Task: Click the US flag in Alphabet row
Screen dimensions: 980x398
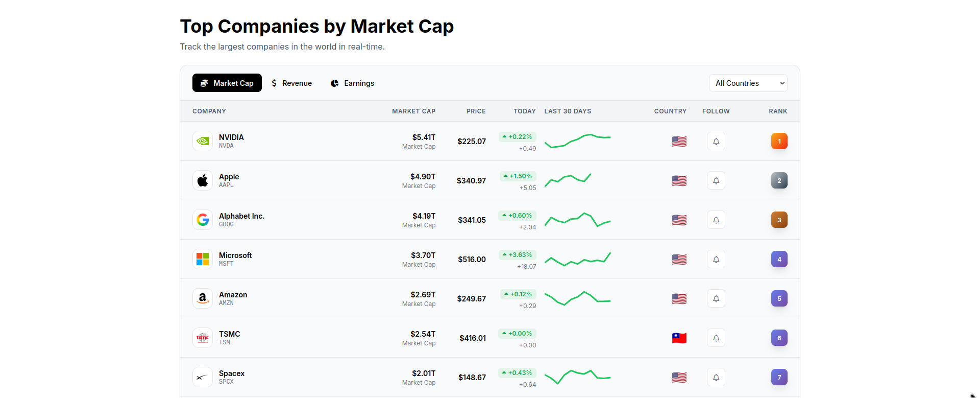Action: tap(679, 220)
